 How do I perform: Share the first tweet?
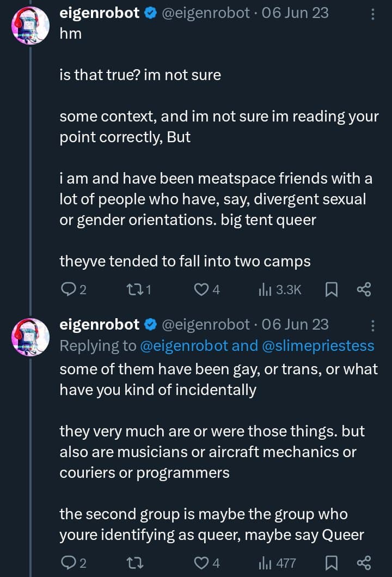[364, 290]
